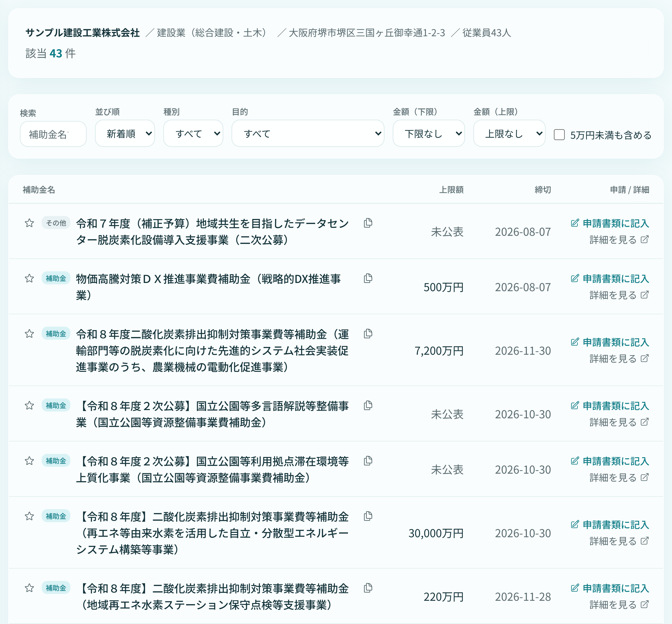The height and width of the screenshot is (624, 672).
Task: Star the 農業機械の電動化促進事業 subsidy row
Action: 29,334
